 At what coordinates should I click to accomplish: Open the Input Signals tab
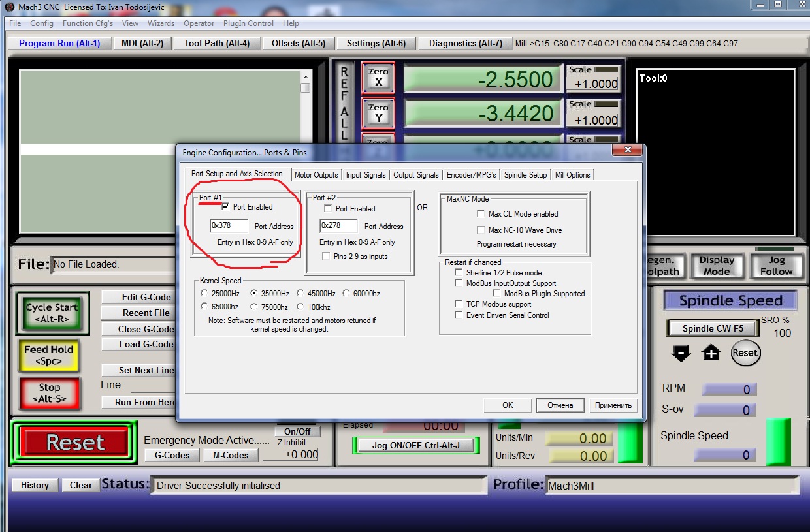tap(366, 175)
